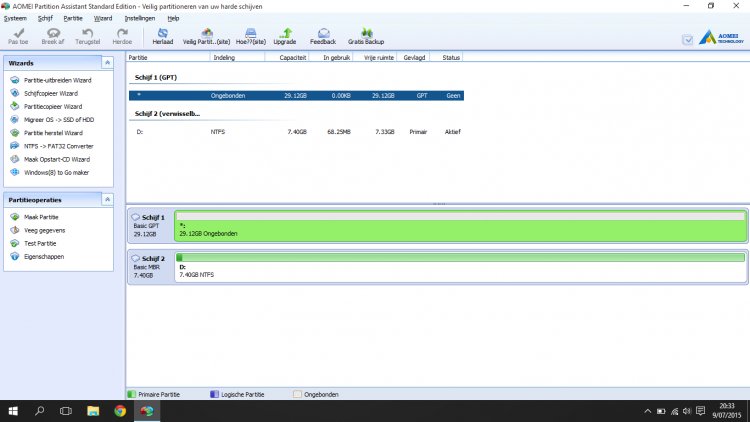Click the Pas toe apply icon
750x422 pixels.
coord(18,35)
